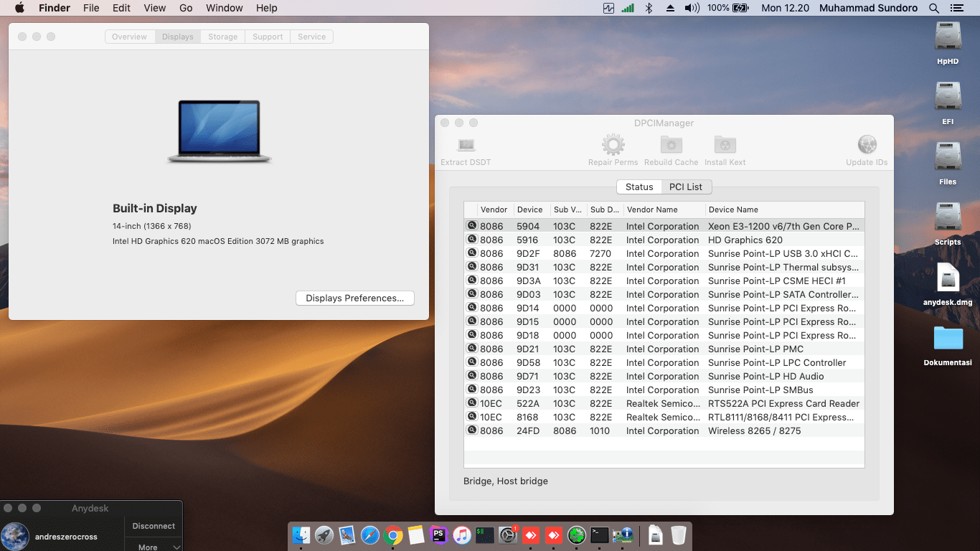Image resolution: width=980 pixels, height=551 pixels.
Task: Open the Notification Center list icon
Action: [x=956, y=8]
